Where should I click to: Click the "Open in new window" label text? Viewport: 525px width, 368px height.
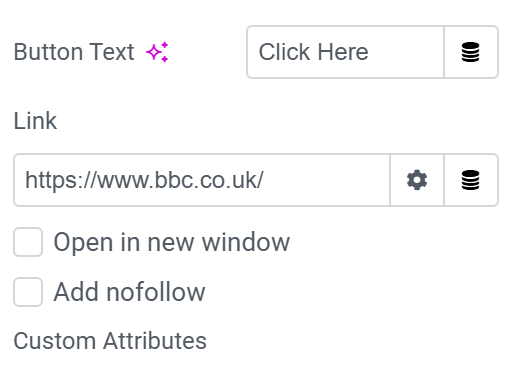[x=171, y=242]
